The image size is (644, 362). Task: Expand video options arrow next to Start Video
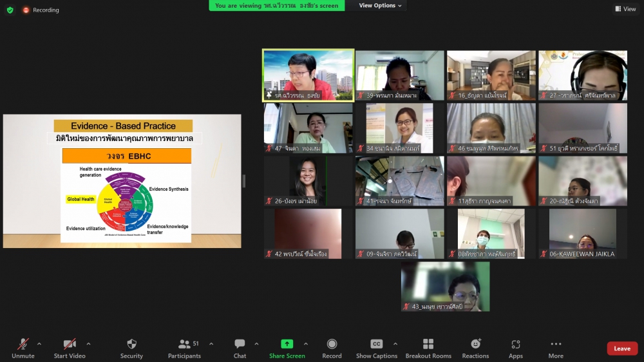coord(88,344)
